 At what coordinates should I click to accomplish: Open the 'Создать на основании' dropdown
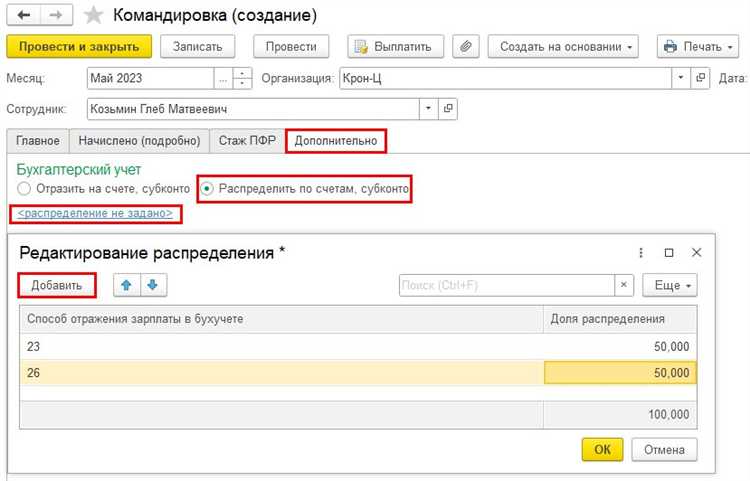coord(563,46)
